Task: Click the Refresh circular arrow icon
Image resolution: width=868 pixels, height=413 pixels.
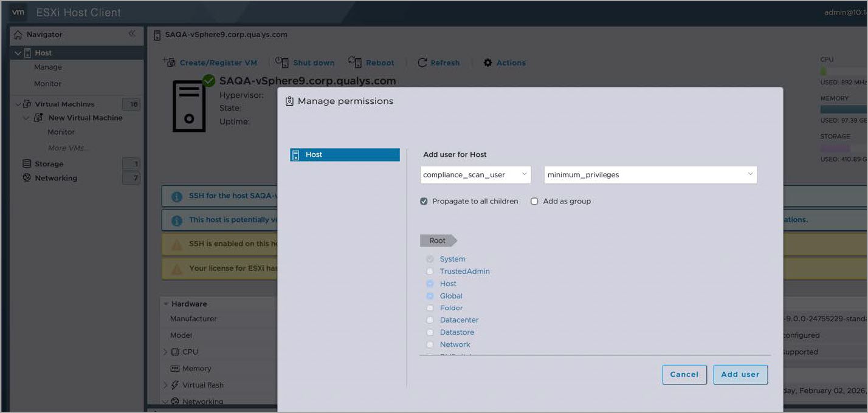Action: point(422,63)
